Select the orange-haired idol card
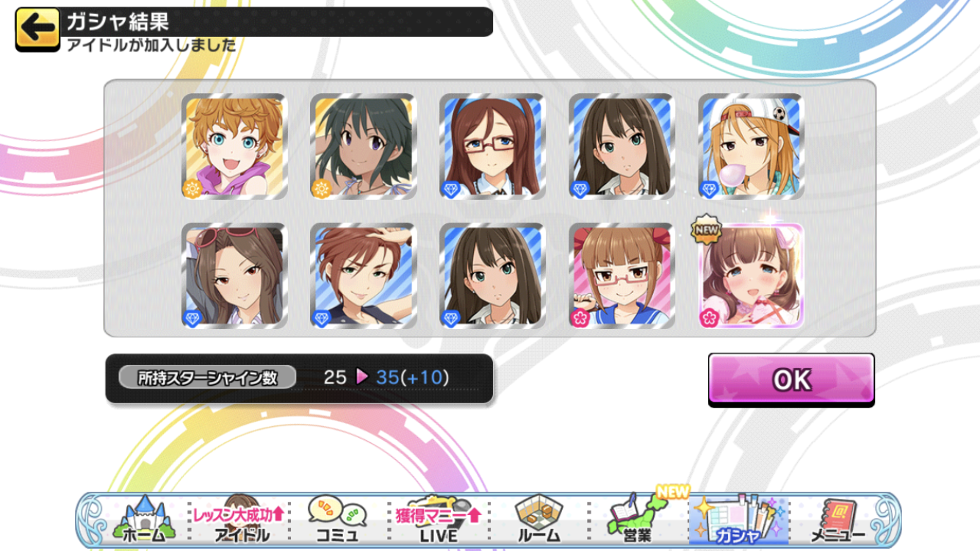This screenshot has height=551, width=980. pyautogui.click(x=234, y=146)
